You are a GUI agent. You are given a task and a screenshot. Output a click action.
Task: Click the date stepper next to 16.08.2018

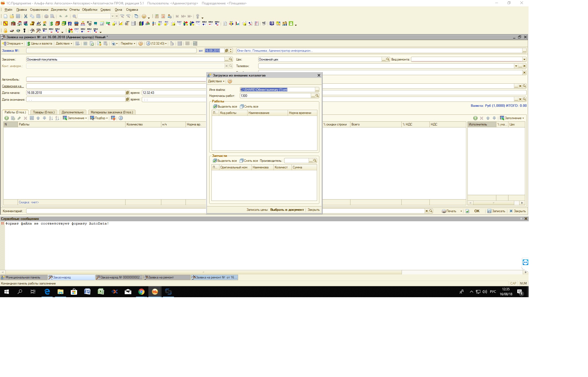[231, 51]
